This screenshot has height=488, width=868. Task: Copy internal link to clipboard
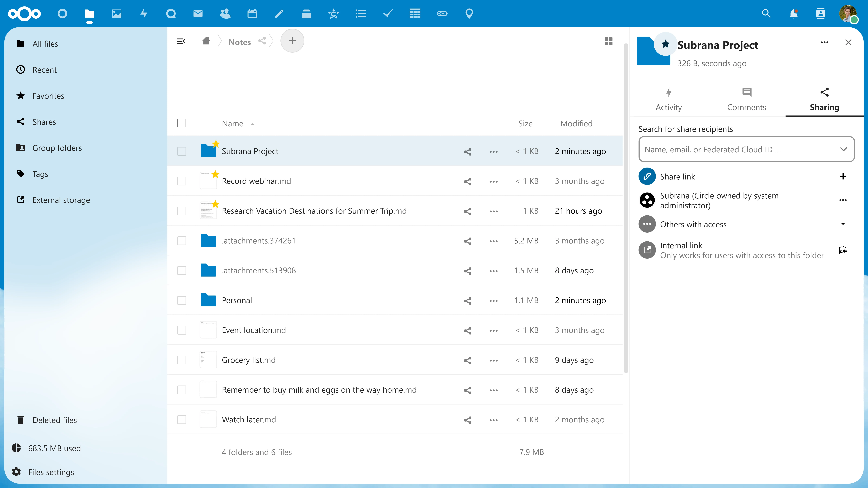coord(843,250)
